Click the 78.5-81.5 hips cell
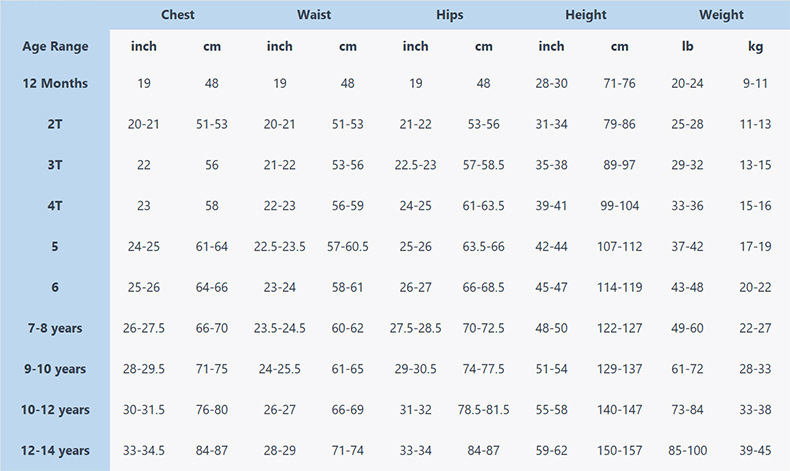The width and height of the screenshot is (790, 471). click(484, 410)
